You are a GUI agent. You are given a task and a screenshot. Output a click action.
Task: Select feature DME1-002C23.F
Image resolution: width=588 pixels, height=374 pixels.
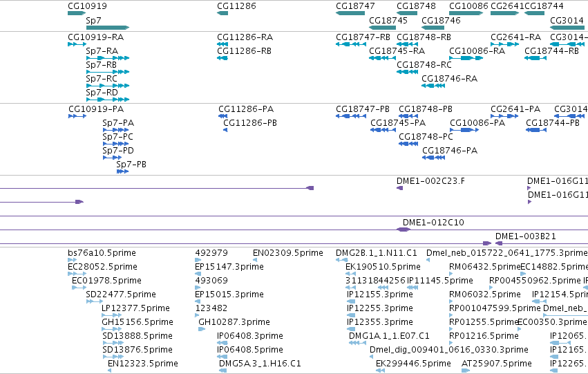pos(431,181)
